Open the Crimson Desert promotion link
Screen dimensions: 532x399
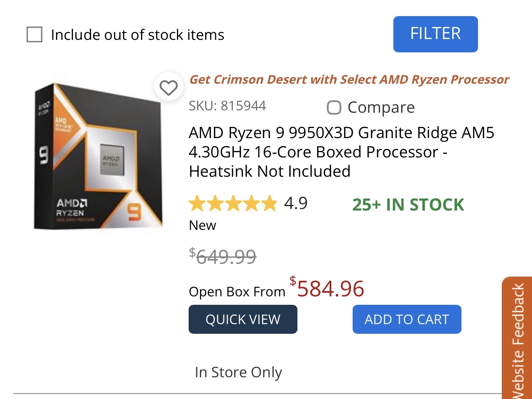(x=349, y=79)
